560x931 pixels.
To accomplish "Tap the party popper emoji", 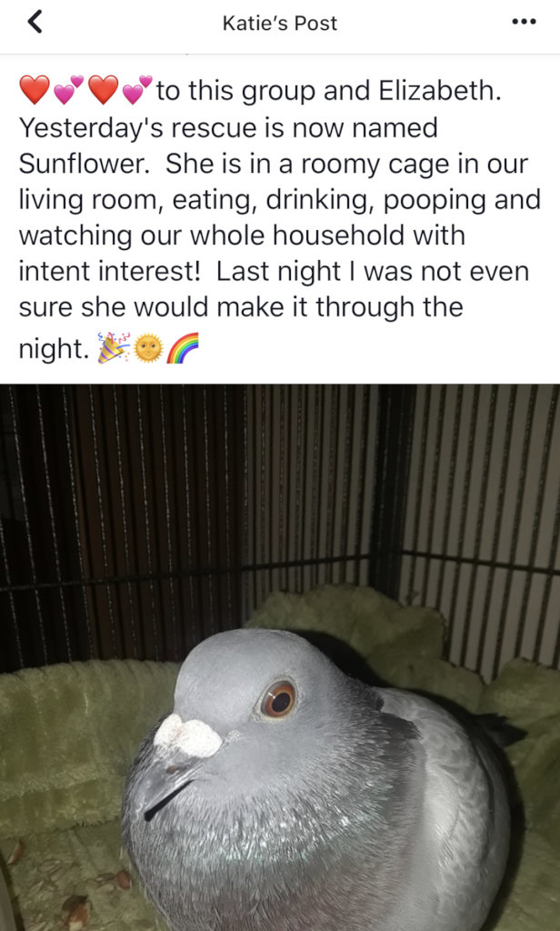I will 113,348.
